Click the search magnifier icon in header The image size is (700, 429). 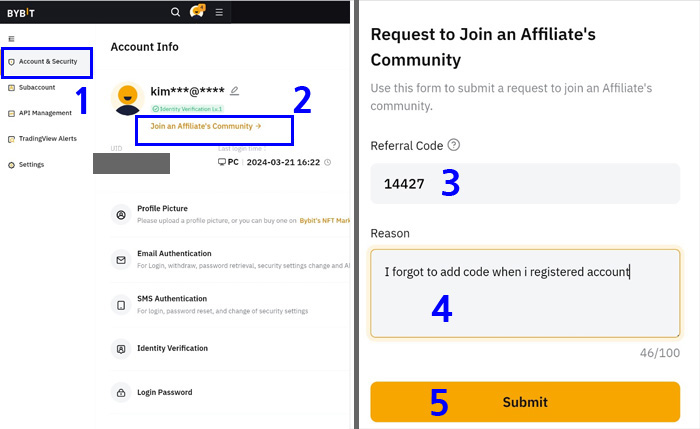(175, 12)
